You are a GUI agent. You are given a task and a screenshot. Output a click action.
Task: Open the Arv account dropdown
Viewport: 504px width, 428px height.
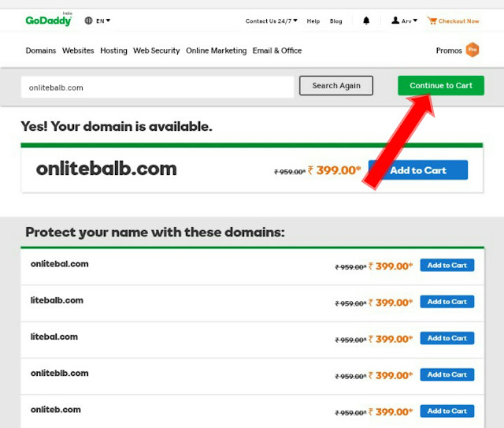[409, 21]
